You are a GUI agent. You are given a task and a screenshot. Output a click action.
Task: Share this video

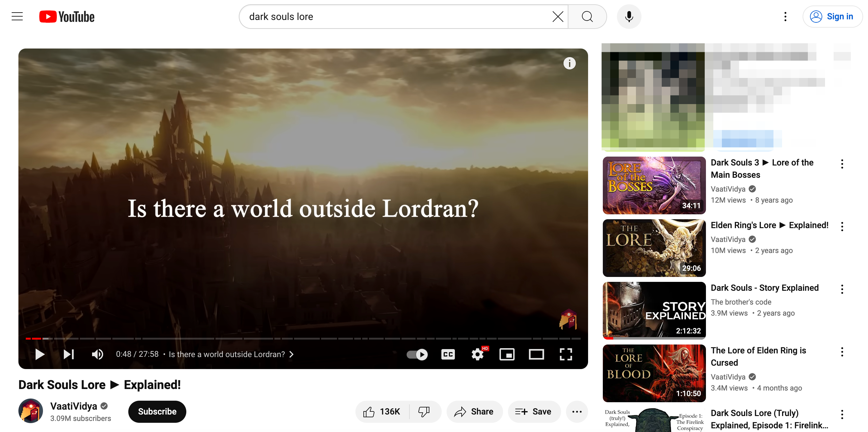474,411
